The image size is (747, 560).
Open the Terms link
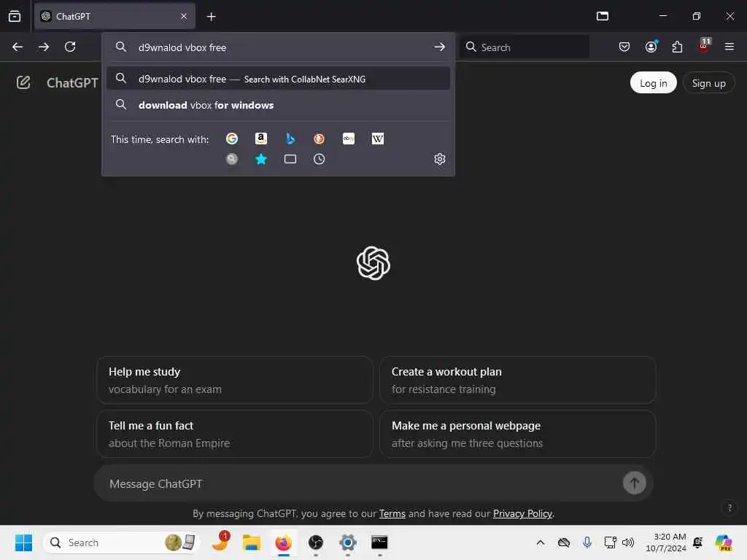tap(392, 513)
